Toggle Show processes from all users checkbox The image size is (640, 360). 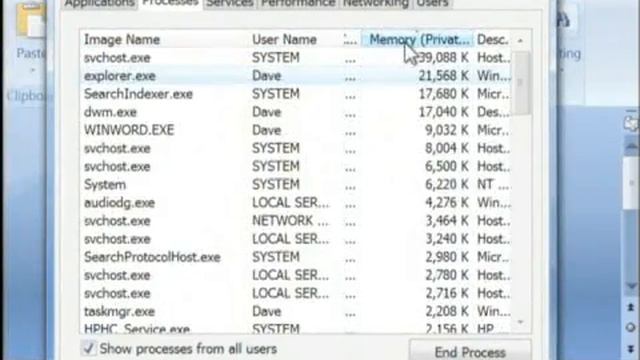point(89,349)
